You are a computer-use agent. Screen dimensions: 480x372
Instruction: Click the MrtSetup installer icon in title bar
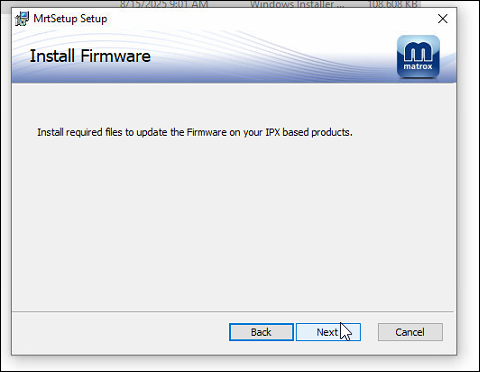click(22, 19)
